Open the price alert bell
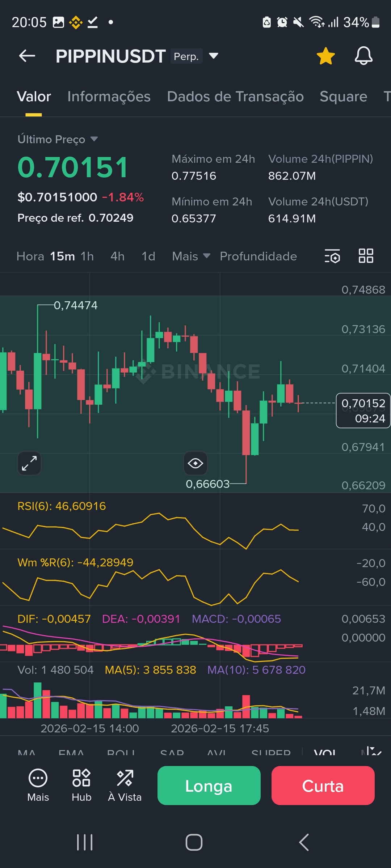 [x=363, y=56]
